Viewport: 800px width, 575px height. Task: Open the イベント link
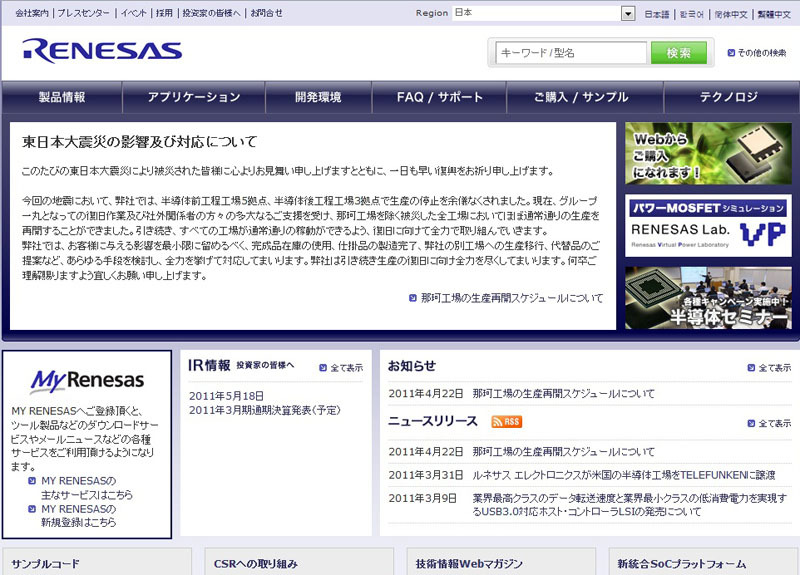coord(133,13)
